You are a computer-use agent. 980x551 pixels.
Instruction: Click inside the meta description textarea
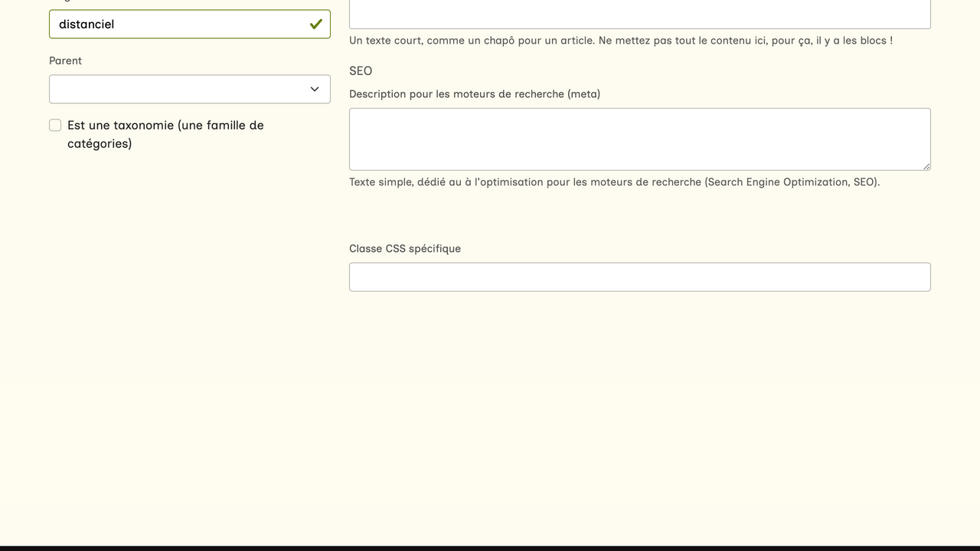(639, 139)
